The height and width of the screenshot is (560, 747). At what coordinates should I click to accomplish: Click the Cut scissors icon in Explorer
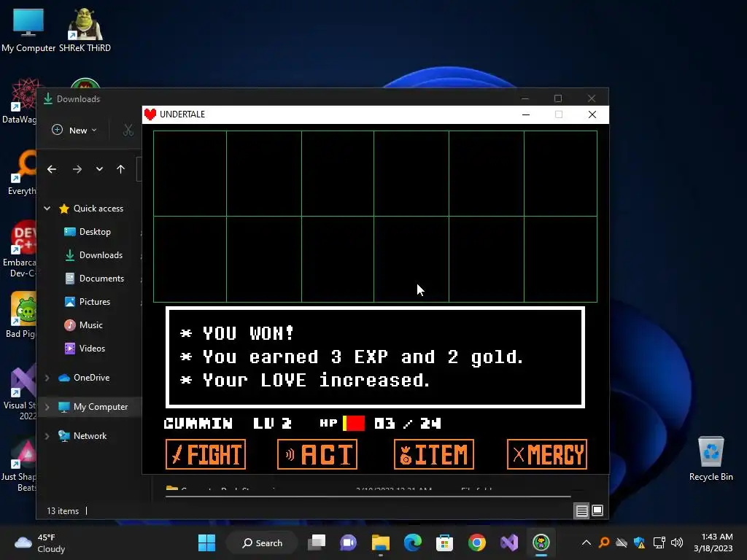coord(128,130)
